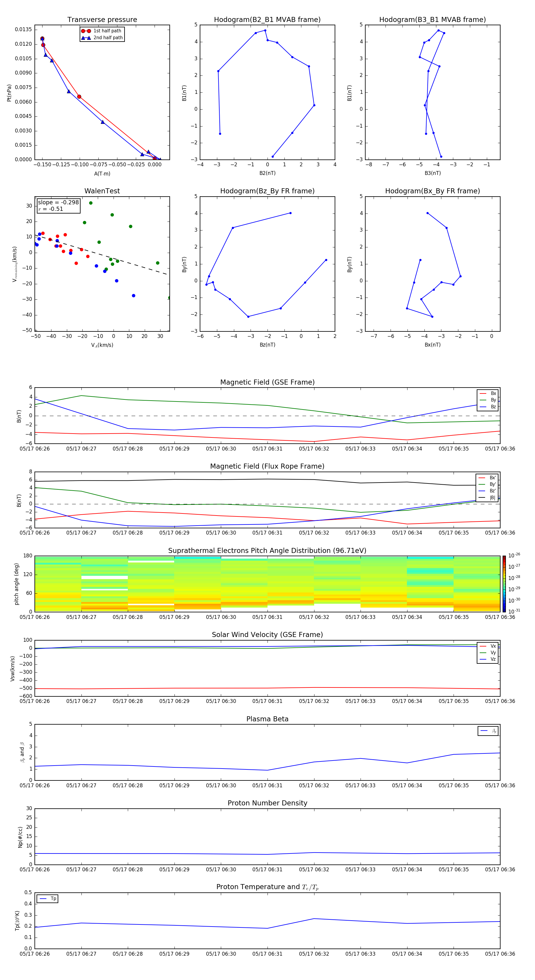Click the '2nd half path' legend entry

click(x=101, y=38)
